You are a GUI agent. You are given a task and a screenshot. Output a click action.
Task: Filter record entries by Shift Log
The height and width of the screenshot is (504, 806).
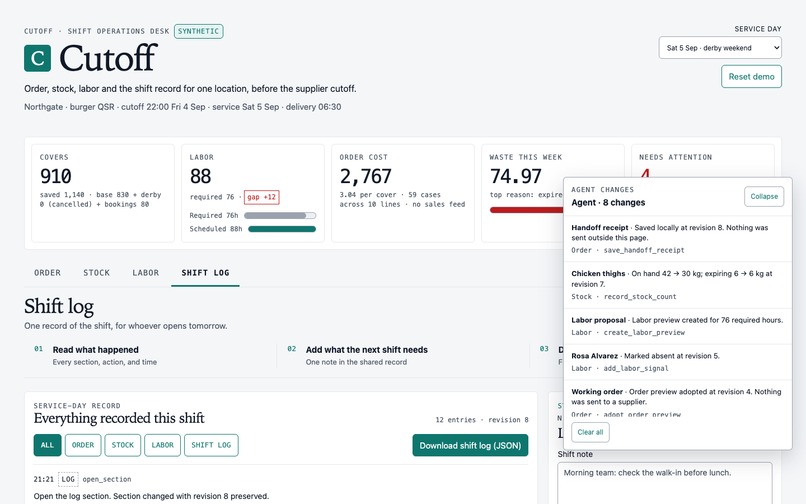pos(211,445)
